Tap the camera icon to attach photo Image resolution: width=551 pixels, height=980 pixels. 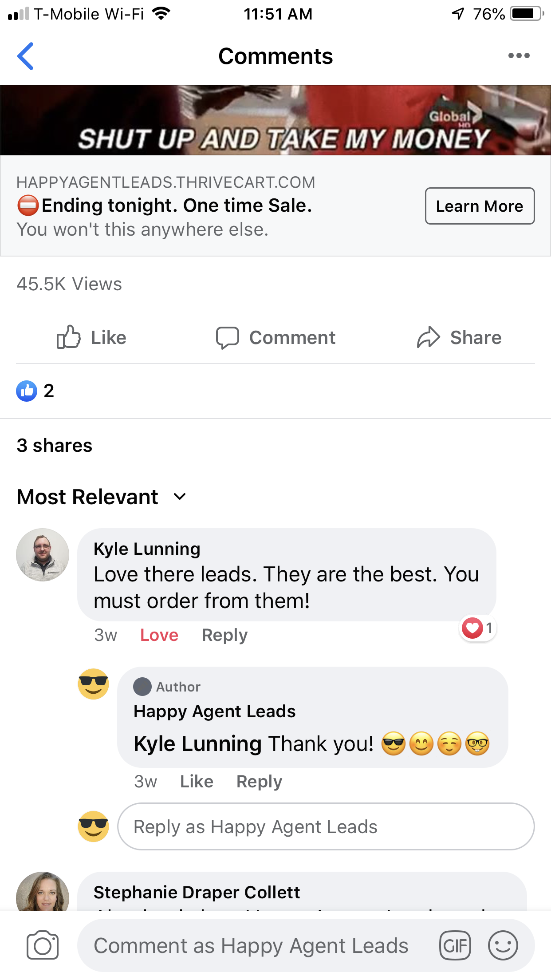pyautogui.click(x=43, y=945)
